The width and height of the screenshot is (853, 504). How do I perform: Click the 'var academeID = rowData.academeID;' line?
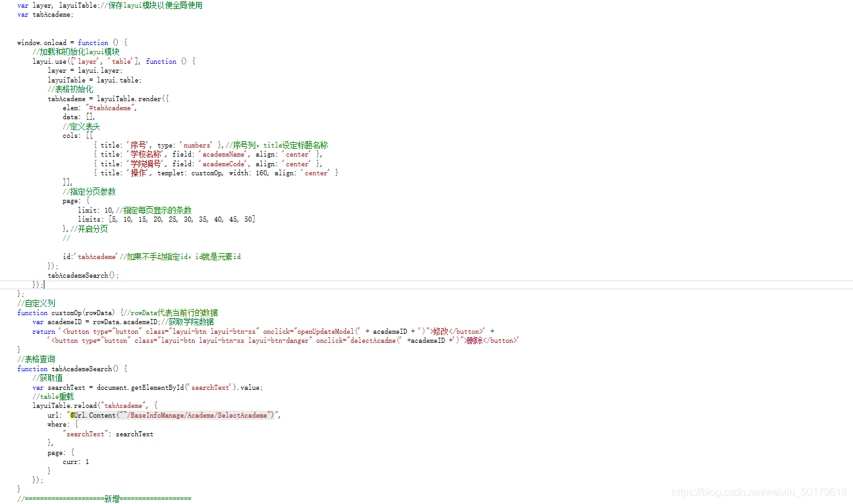(123, 322)
